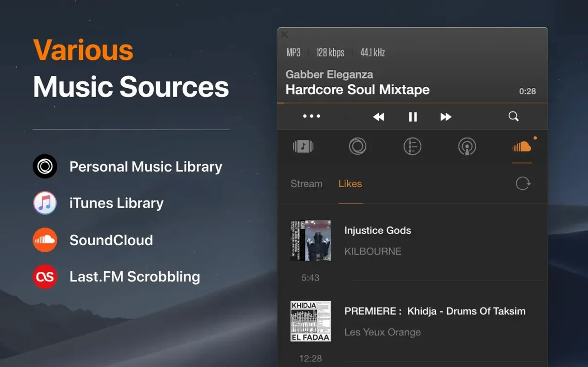The image size is (588, 367).
Task: Open the playlists source icon
Action: [412, 147]
